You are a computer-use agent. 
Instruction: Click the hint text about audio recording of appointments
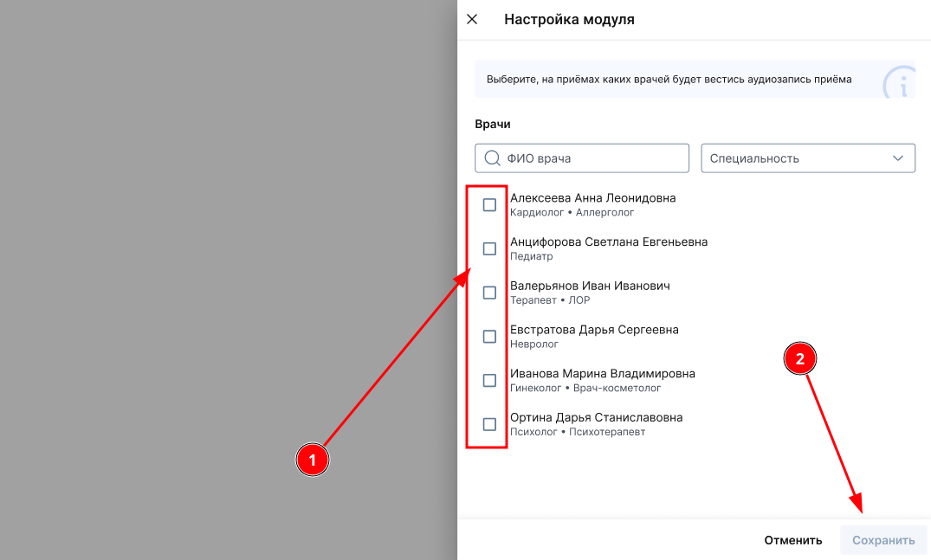669,79
